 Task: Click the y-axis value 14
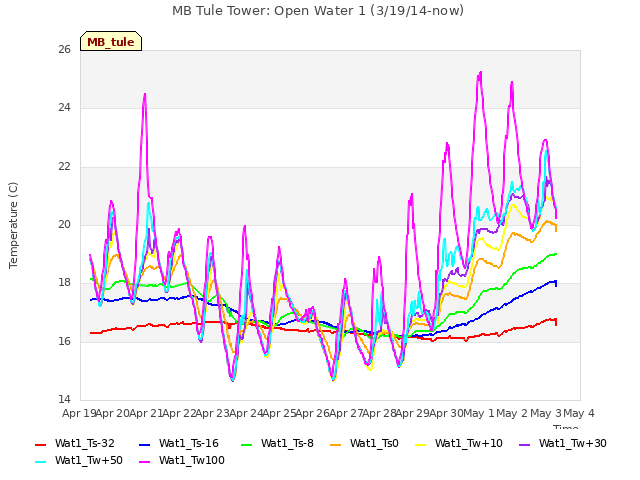(64, 399)
